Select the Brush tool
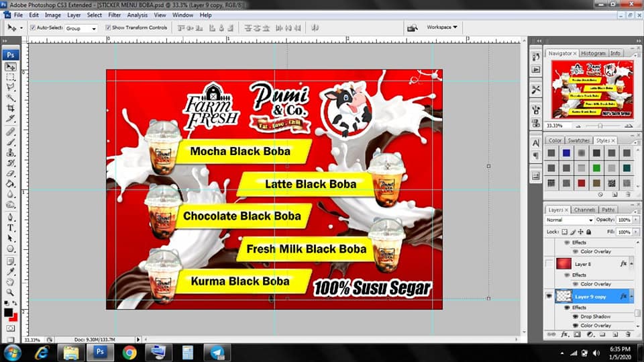The width and height of the screenshot is (644, 362). point(11,142)
